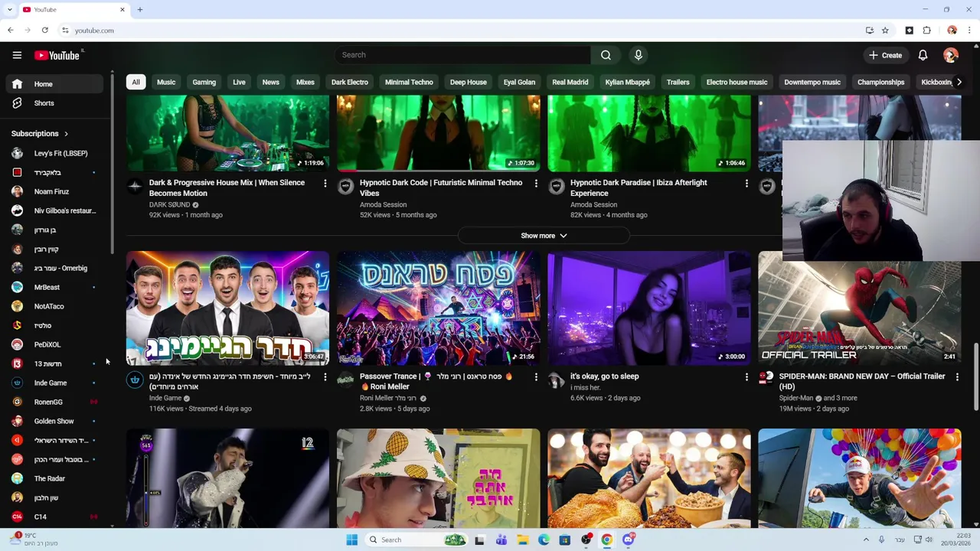Open the notifications bell
Screen dimensions: 980x551
coord(923,55)
